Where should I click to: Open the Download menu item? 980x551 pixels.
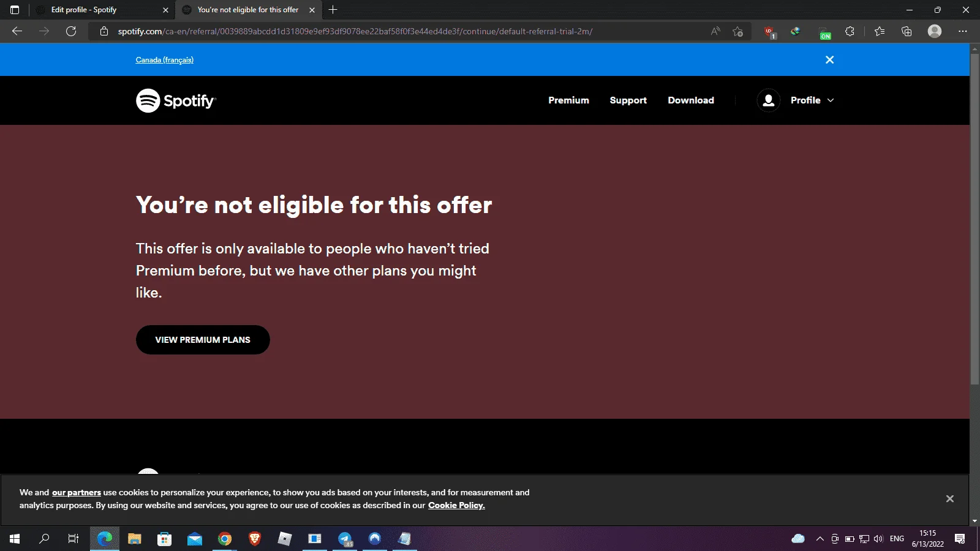point(691,100)
